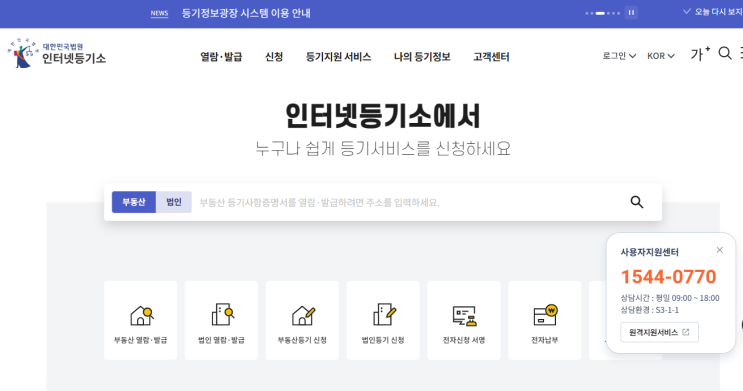Select the 법인 search tab

pyautogui.click(x=173, y=202)
